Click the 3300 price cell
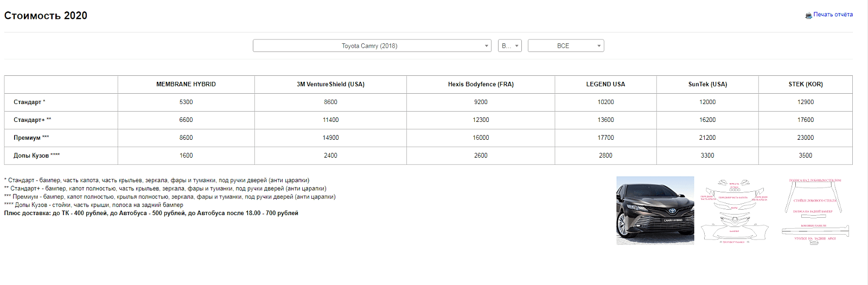Screen dimensions: 868x285 (707, 156)
